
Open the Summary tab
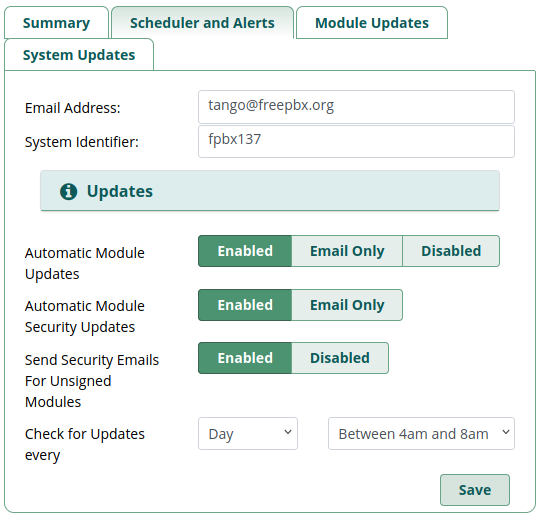56,23
